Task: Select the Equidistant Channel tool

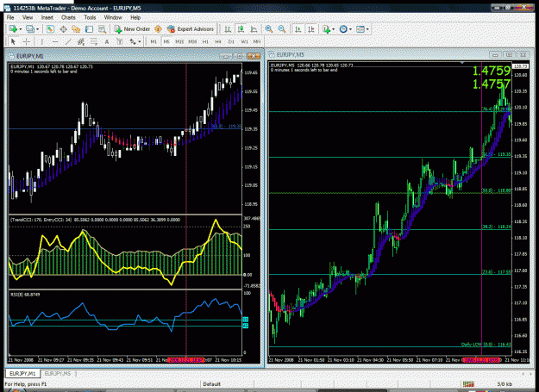Action: coord(81,41)
